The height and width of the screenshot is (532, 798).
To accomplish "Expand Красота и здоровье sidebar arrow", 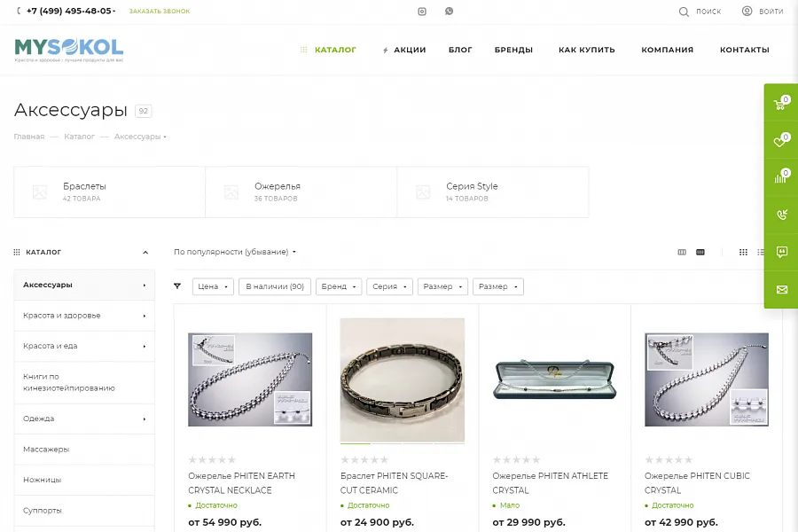I will pyautogui.click(x=145, y=317).
